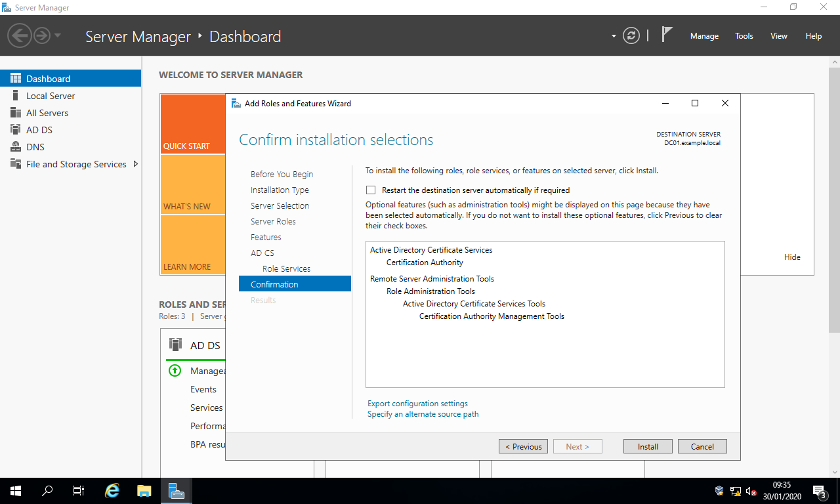
Task: Open the Manage menu
Action: point(704,36)
